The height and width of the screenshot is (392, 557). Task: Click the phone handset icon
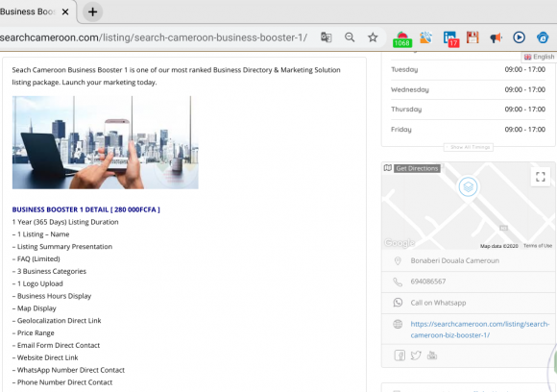(x=398, y=282)
